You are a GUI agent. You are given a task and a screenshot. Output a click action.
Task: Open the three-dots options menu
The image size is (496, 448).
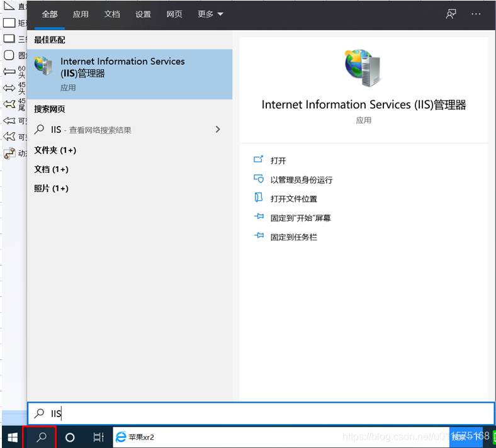coord(476,14)
